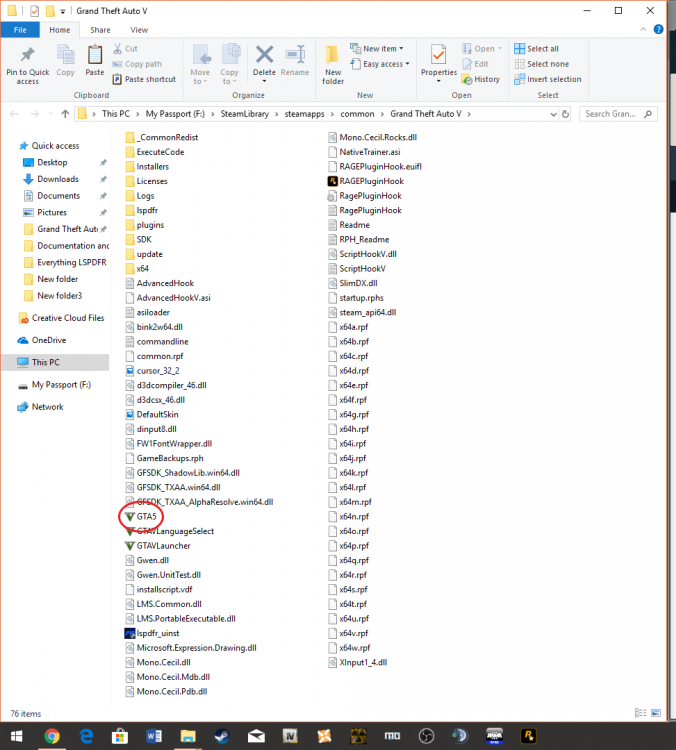Viewport: 676px width, 750px height.
Task: Navigate to common in the breadcrumb
Action: pyautogui.click(x=357, y=114)
